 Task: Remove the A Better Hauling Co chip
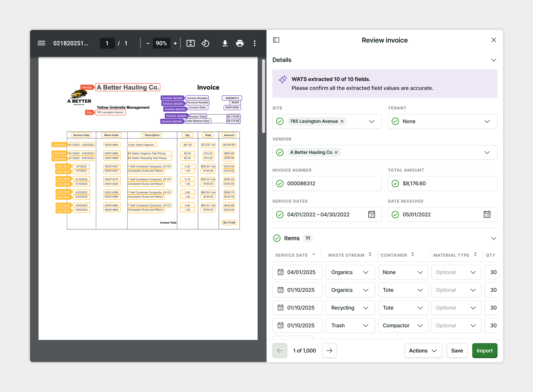[x=336, y=152]
